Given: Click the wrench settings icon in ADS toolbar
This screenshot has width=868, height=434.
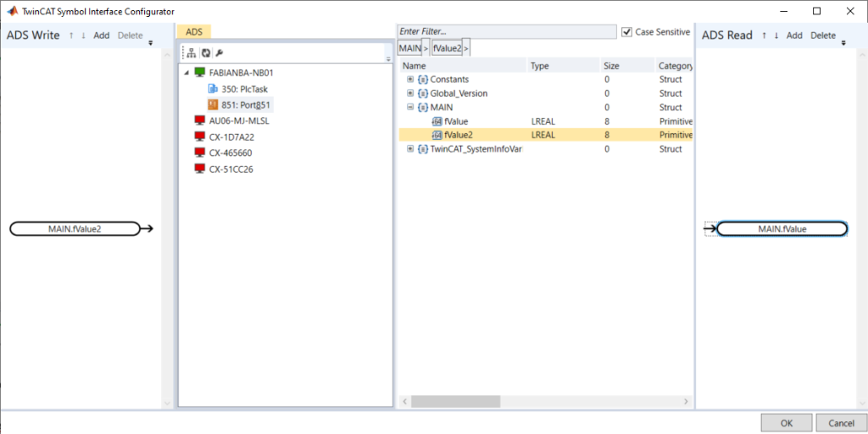Looking at the screenshot, I should click(219, 53).
